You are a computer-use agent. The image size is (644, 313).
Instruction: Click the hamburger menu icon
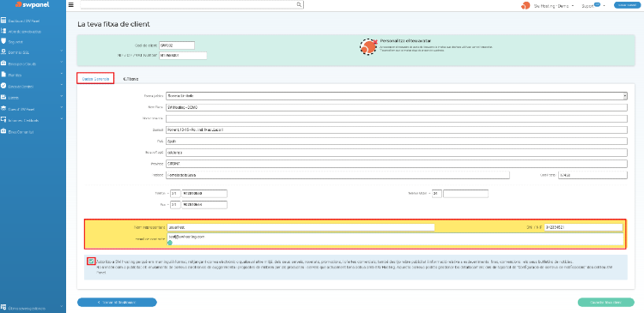[71, 5]
